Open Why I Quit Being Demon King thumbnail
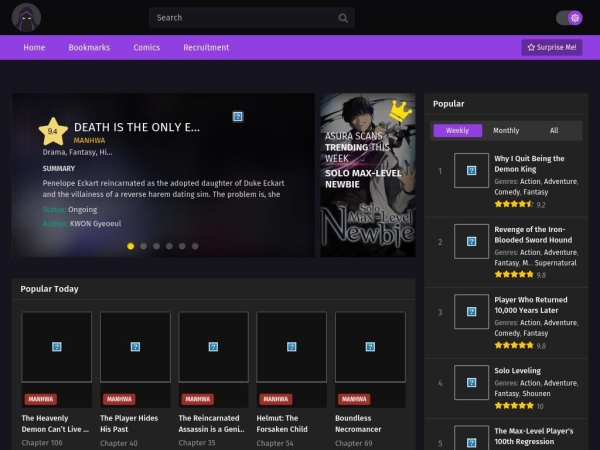The image size is (600, 450). click(x=471, y=171)
